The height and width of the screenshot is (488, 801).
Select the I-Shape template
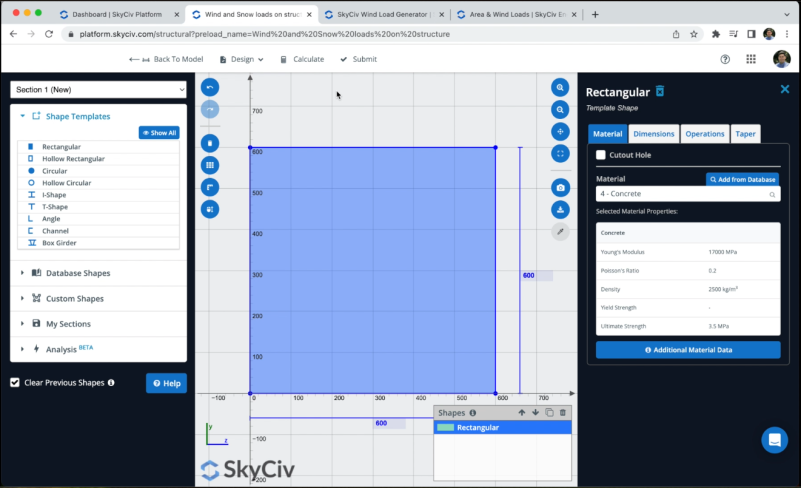tap(98, 195)
